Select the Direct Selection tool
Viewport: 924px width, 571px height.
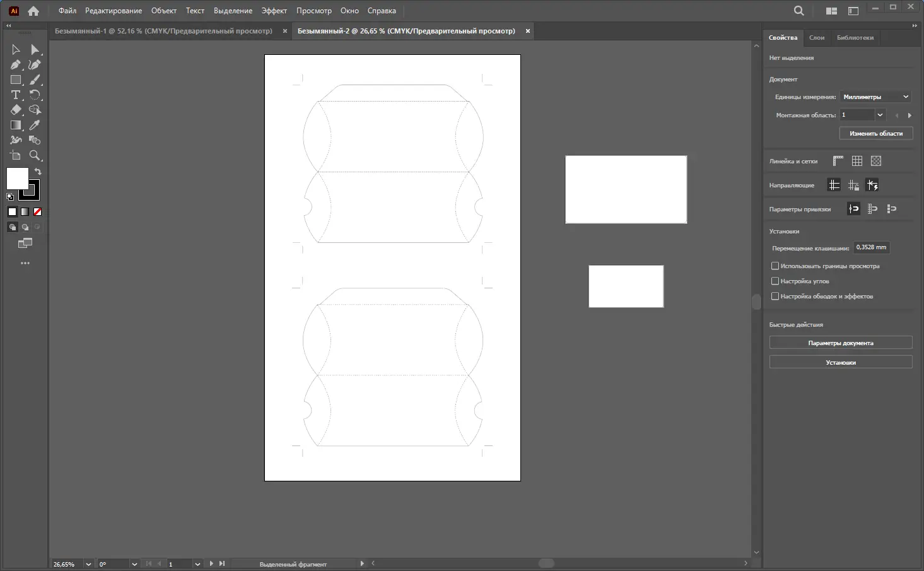(35, 50)
